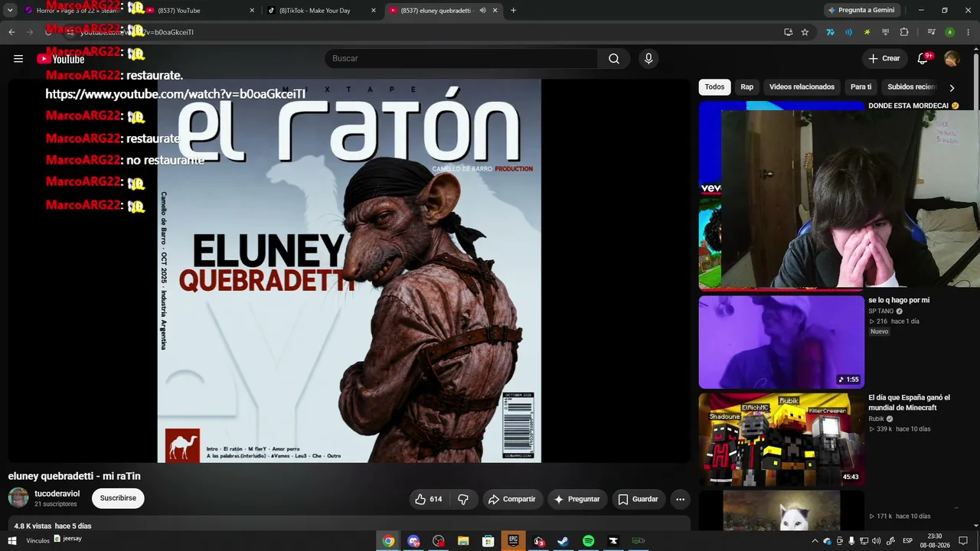980x551 pixels.
Task: Click the YouTube search magnifier button
Action: (x=614, y=59)
